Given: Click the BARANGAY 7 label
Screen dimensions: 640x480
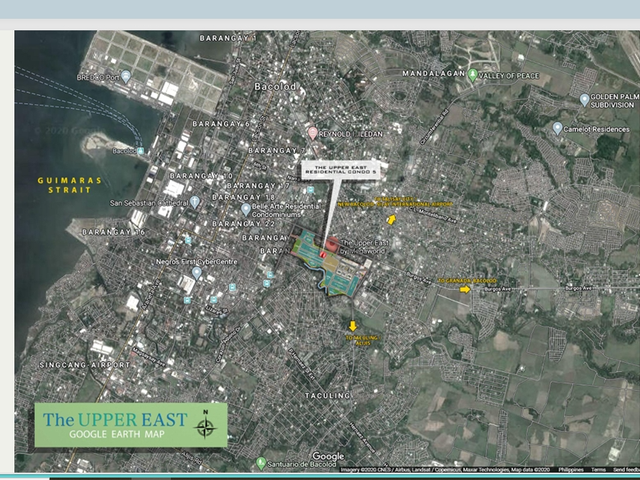Looking at the screenshot, I should (277, 150).
